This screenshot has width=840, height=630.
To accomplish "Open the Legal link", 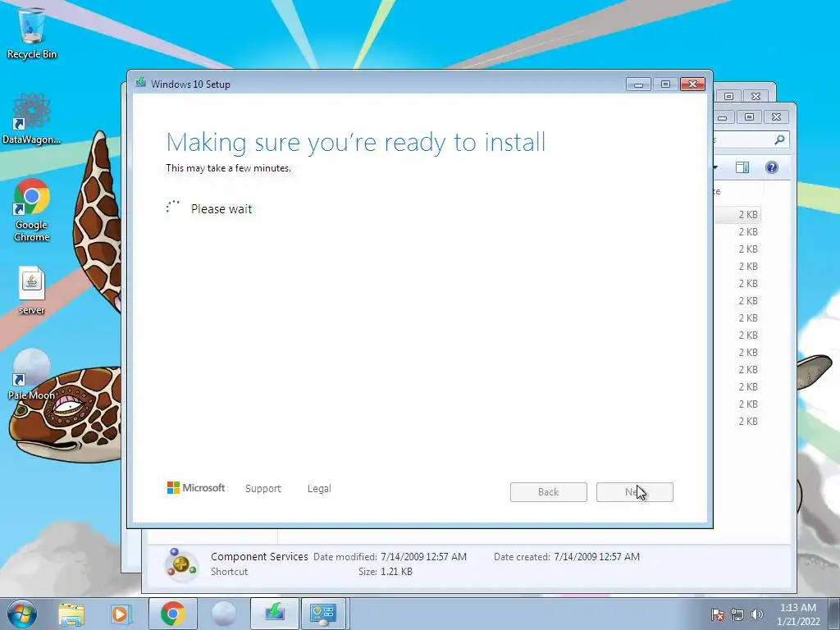I will tap(319, 489).
